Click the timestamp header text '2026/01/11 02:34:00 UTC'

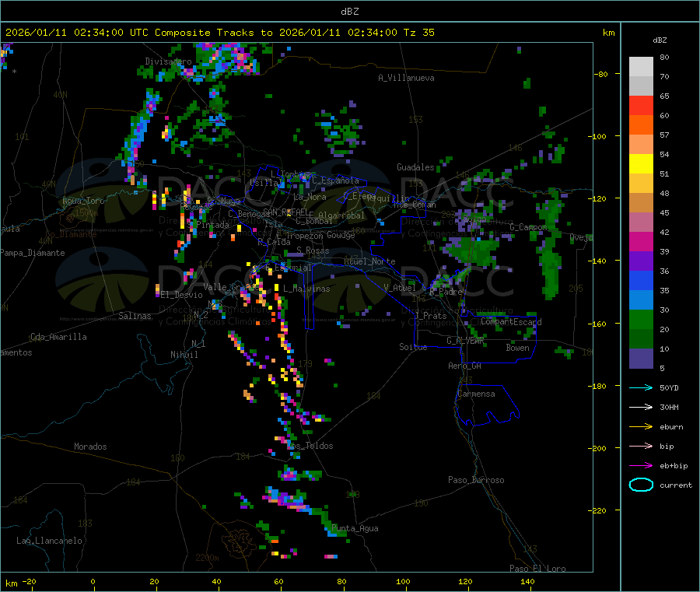76,33
